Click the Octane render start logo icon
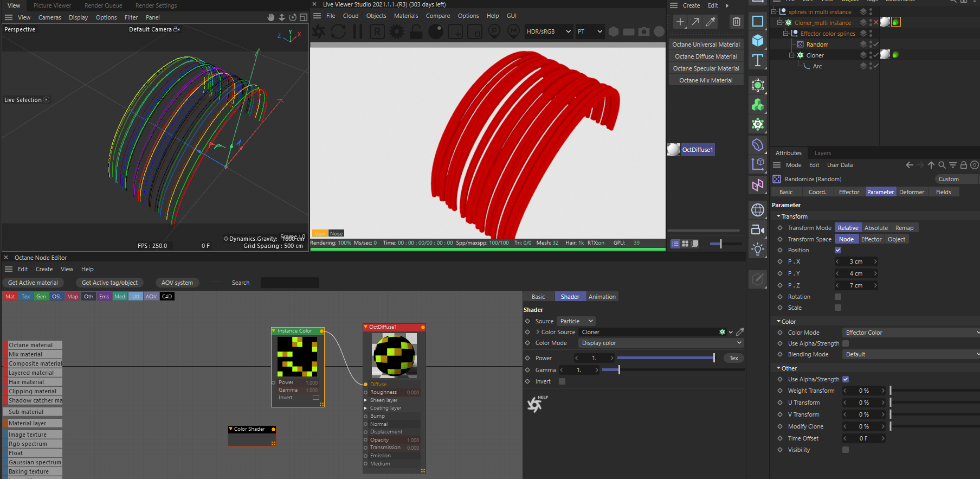The width and height of the screenshot is (980, 479). point(319,31)
